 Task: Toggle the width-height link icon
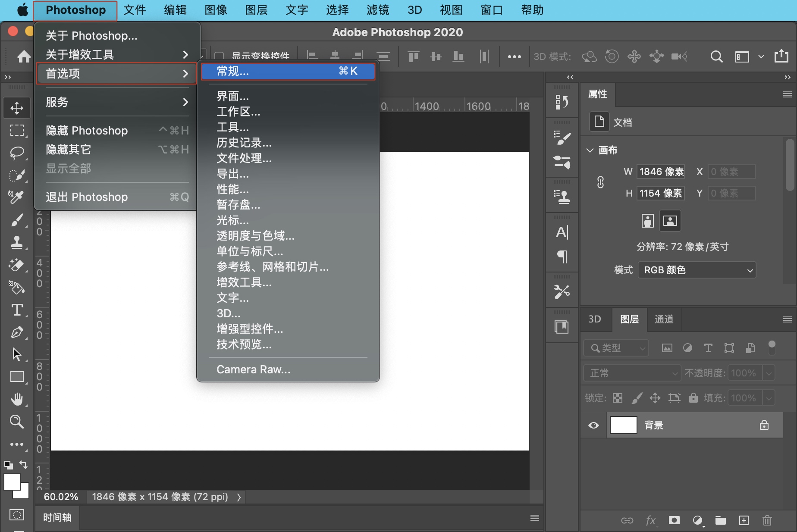[x=600, y=182]
